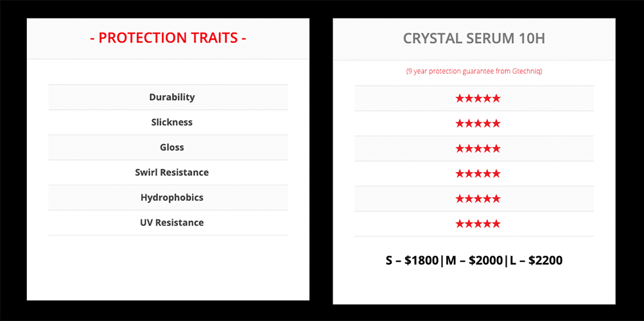644x321 pixels.
Task: Click the 9 year protection guarantee text
Action: [474, 71]
